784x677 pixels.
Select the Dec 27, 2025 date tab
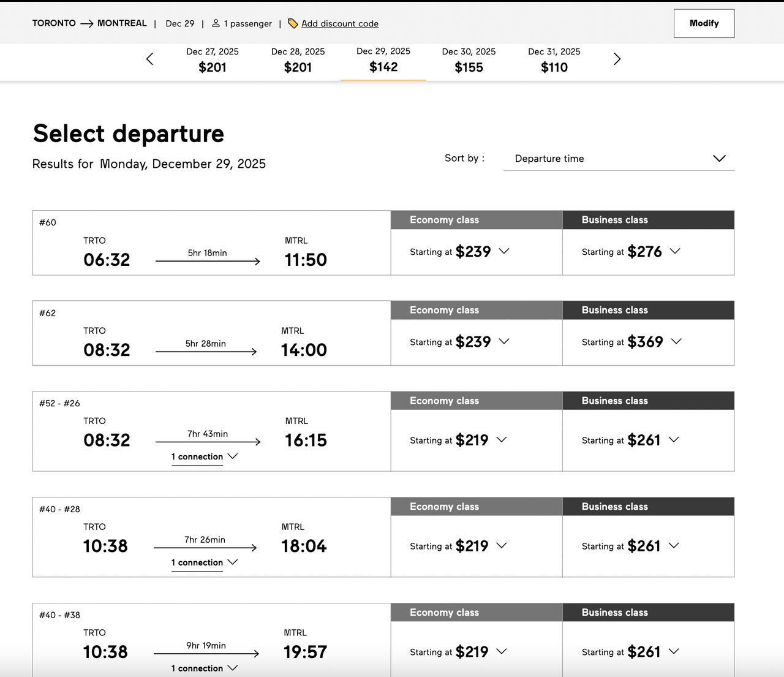tap(213, 60)
